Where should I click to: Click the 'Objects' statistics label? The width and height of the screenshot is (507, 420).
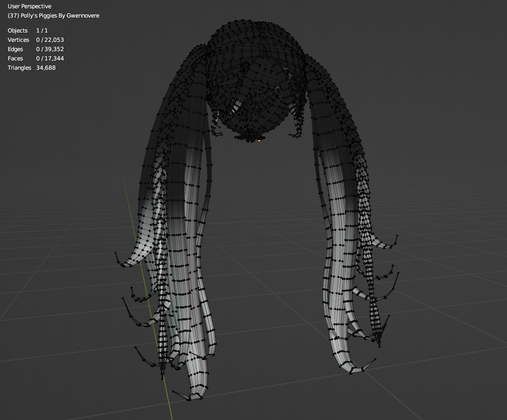pos(18,30)
